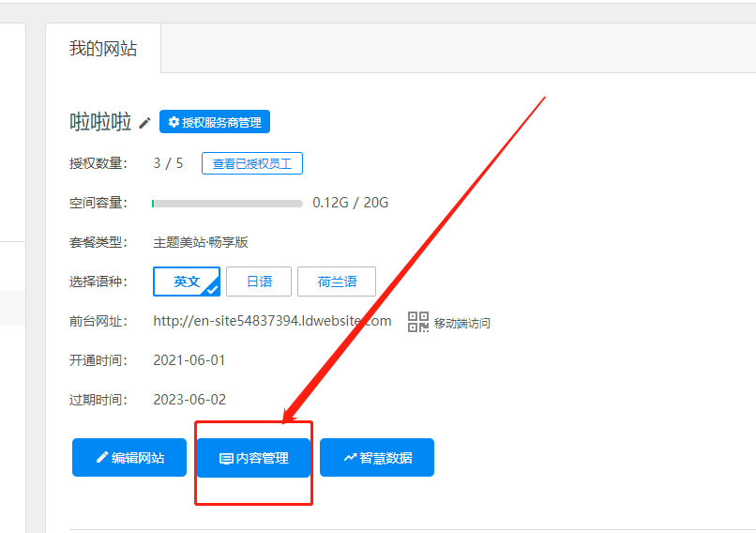Open 授权服务商管理 with the gear icon
Image resolution: width=756 pixels, height=533 pixels.
[x=215, y=122]
